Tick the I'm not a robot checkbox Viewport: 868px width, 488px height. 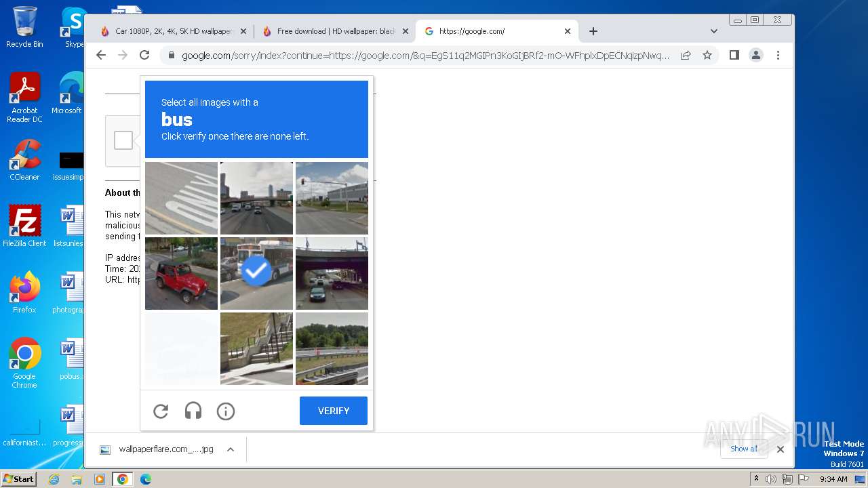[123, 140]
